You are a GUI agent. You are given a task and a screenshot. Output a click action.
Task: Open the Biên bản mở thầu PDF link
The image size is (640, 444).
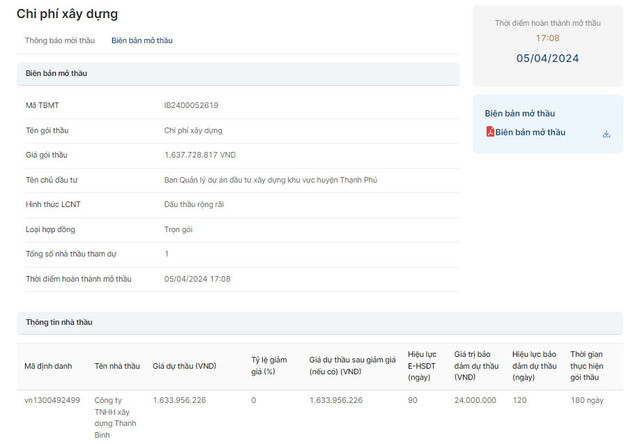pos(530,132)
